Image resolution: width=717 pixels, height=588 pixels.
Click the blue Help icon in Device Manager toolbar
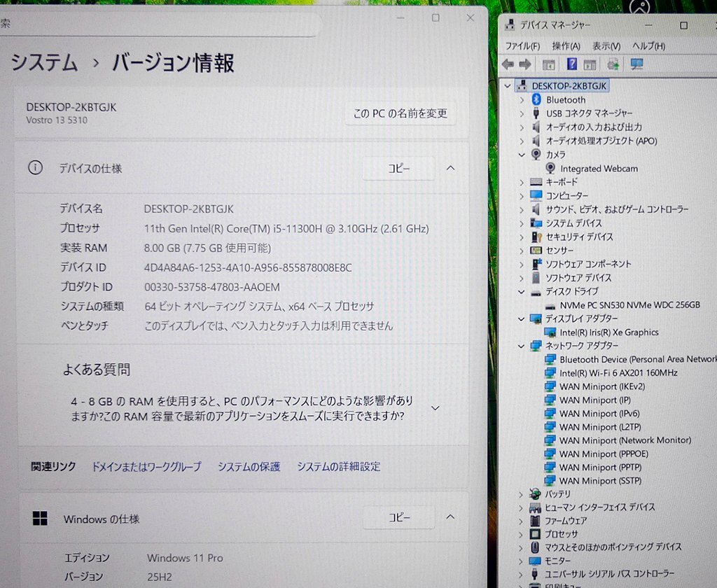point(571,64)
